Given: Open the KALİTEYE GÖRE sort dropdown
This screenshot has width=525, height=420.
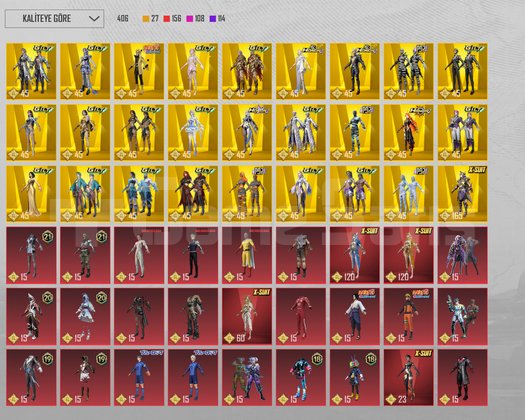Looking at the screenshot, I should tap(54, 18).
